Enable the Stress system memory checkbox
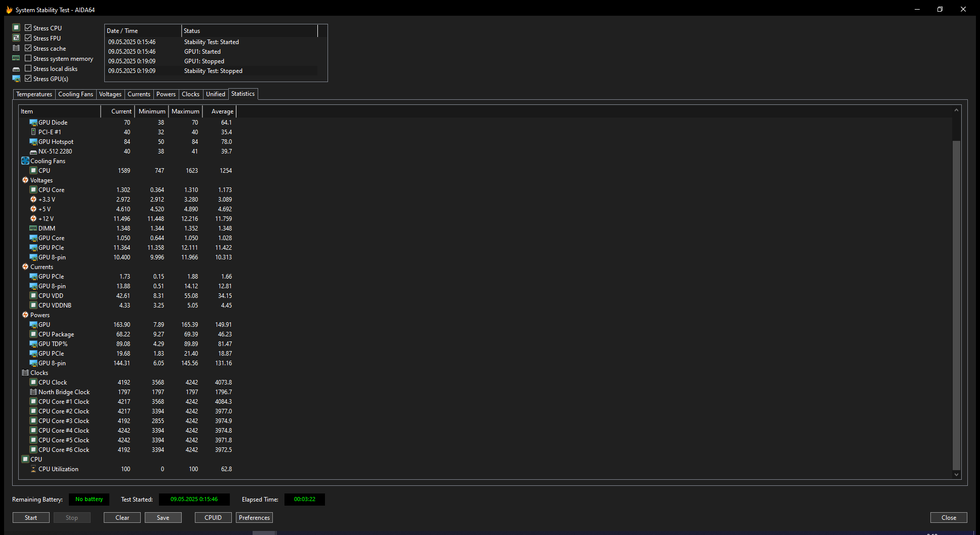This screenshot has width=980, height=535. (x=28, y=58)
